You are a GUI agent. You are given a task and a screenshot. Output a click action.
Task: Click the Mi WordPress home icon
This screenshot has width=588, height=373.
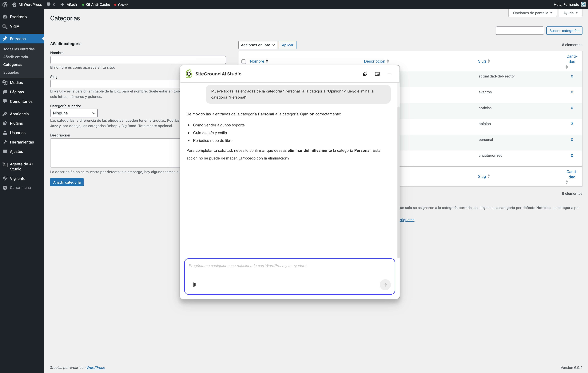[14, 4]
